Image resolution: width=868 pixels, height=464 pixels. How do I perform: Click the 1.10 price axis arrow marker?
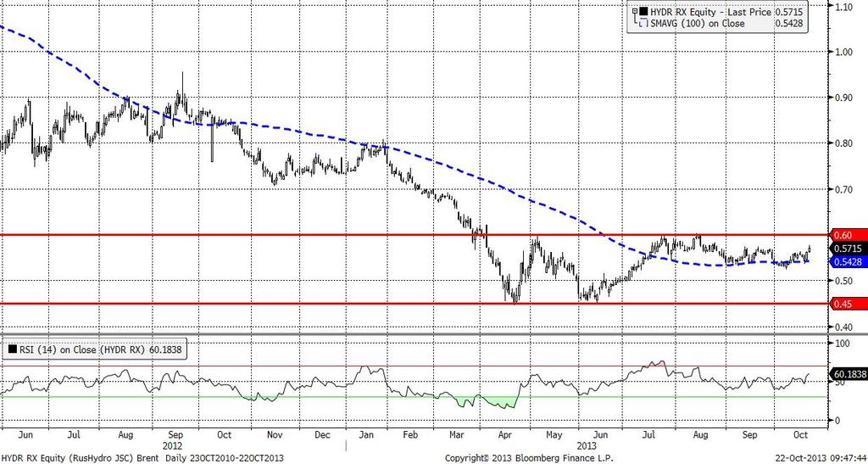(x=832, y=6)
